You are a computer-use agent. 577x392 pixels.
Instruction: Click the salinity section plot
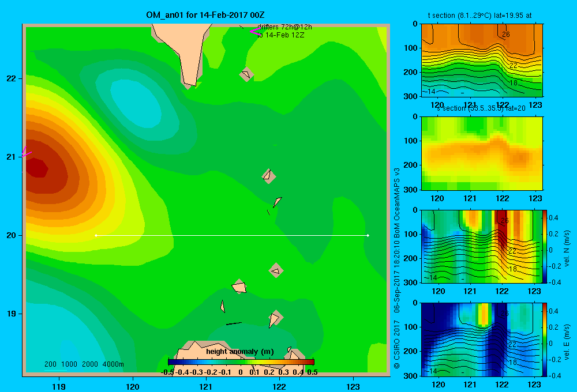click(x=482, y=153)
